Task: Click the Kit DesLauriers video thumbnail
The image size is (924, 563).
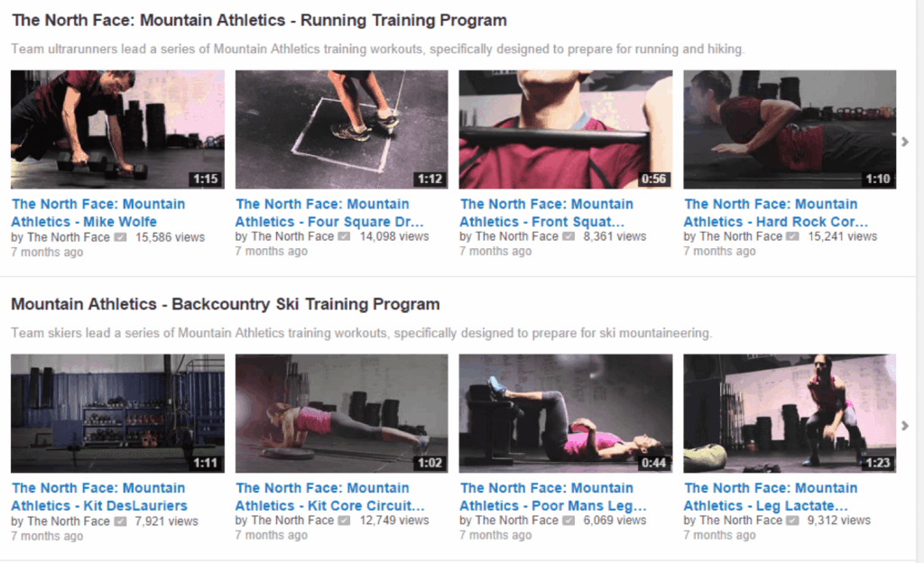Action: (x=117, y=413)
